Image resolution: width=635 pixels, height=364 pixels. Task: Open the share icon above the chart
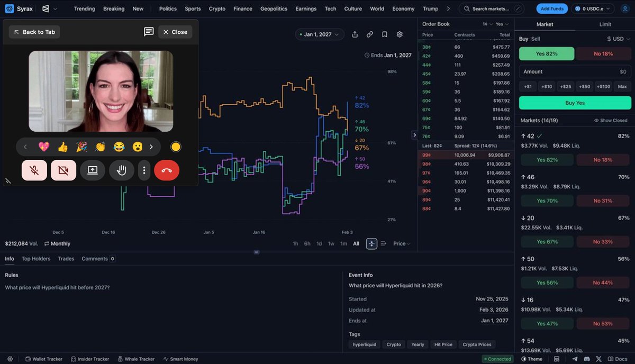coord(355,34)
